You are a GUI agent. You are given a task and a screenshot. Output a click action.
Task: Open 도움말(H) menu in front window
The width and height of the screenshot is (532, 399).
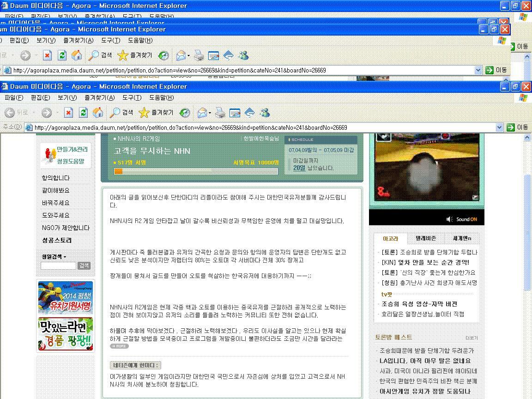click(x=162, y=98)
